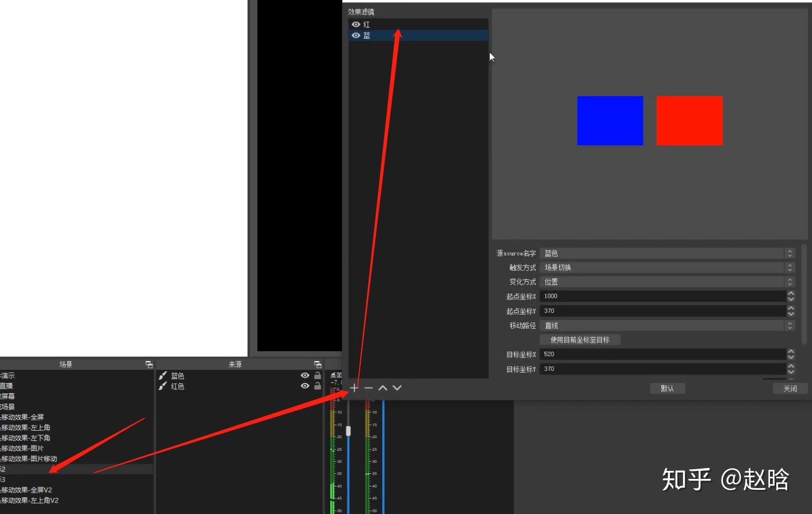Open the 移动路径 dropdown
The height and width of the screenshot is (514, 812).
[668, 325]
